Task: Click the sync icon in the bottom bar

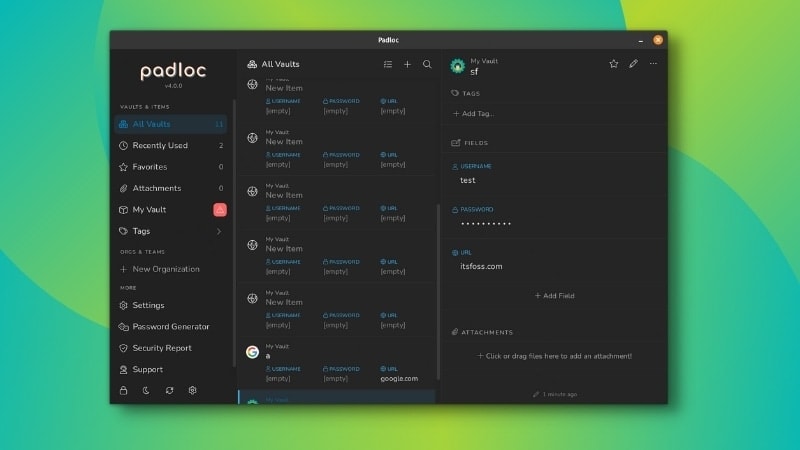Action: (170, 390)
